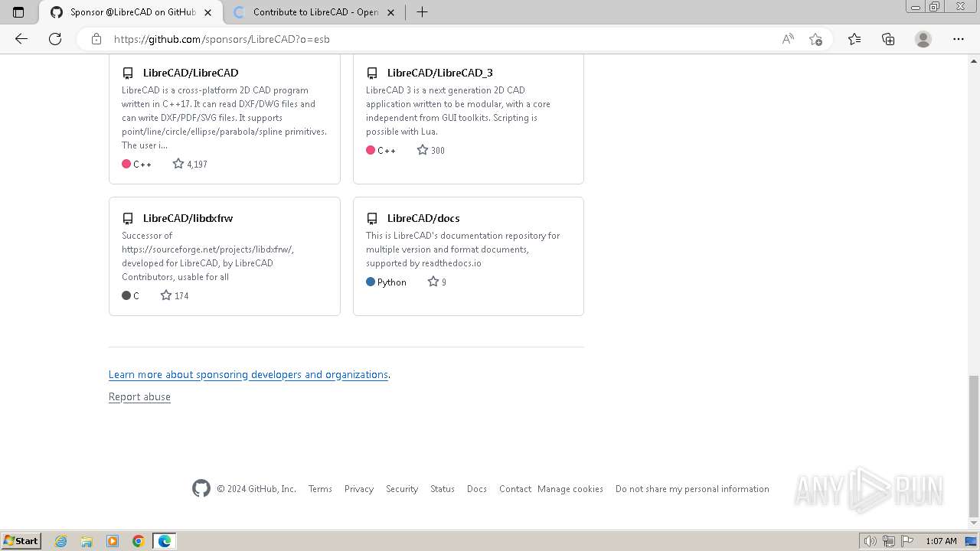The width and height of the screenshot is (980, 551).
Task: Click the C language gray dot
Action: (x=126, y=295)
